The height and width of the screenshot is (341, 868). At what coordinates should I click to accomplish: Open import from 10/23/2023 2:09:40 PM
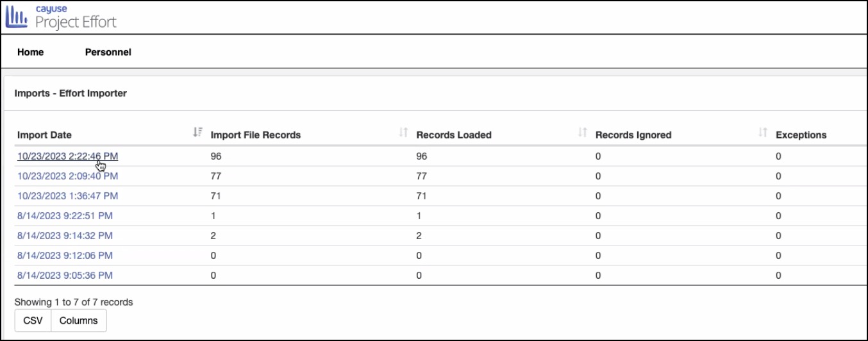[x=67, y=176]
